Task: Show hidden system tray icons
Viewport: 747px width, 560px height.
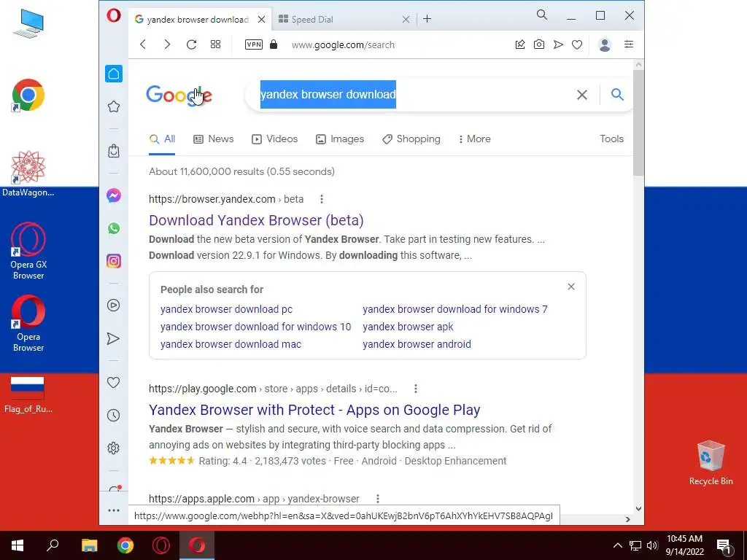Action: pyautogui.click(x=617, y=545)
